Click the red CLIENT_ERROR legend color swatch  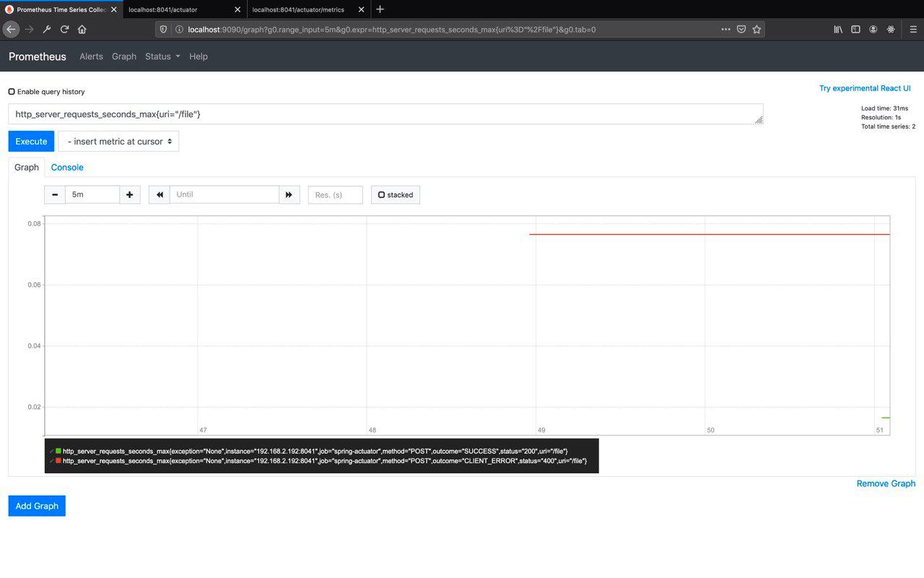tap(58, 460)
